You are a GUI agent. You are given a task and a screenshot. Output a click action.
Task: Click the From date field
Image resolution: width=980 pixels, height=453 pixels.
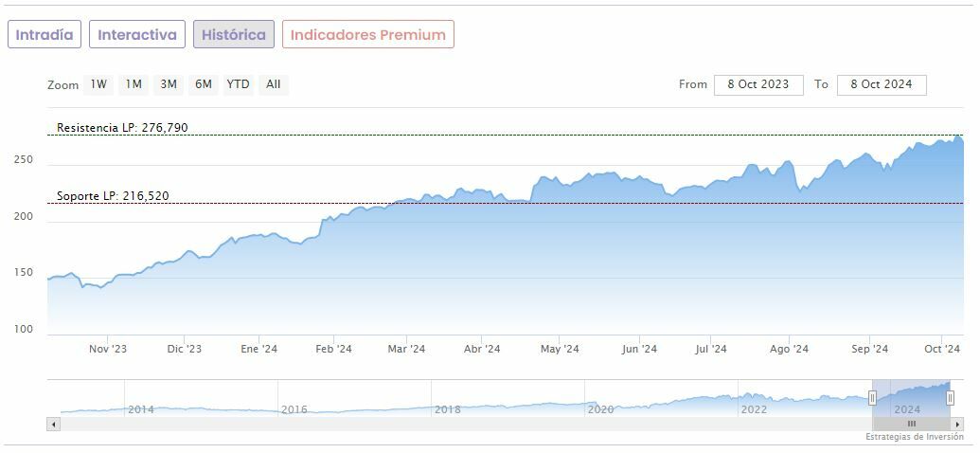pyautogui.click(x=758, y=84)
